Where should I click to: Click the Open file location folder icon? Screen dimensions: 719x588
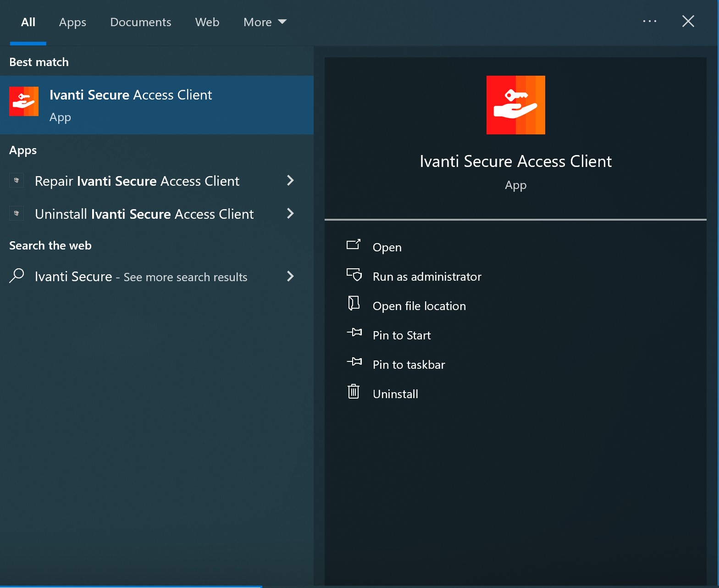point(354,303)
